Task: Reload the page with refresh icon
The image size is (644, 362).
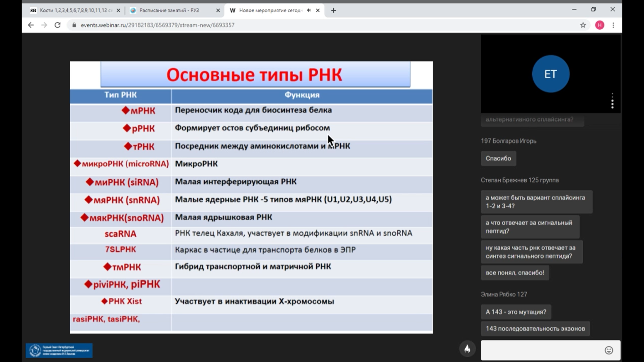Action: click(58, 25)
